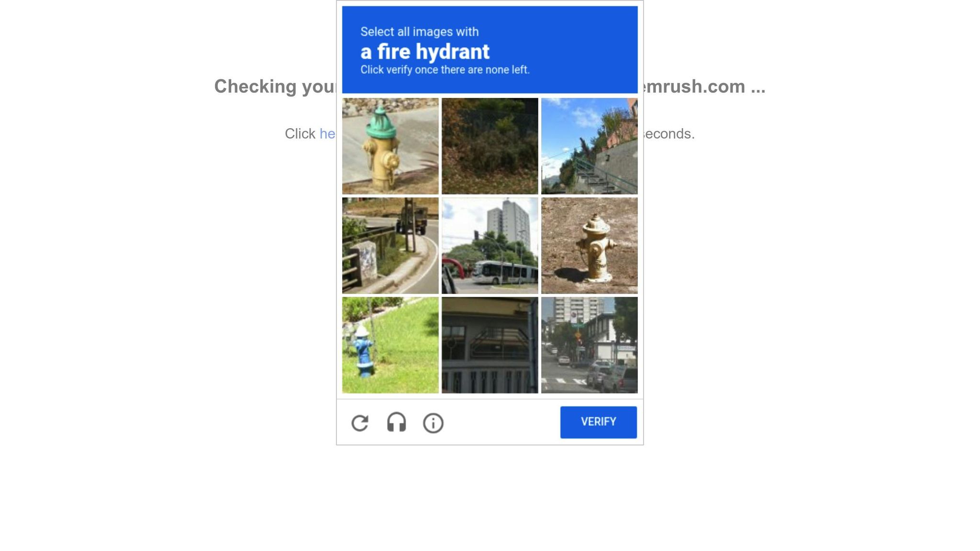Reload the challenge with the refresh icon
The width and height of the screenshot is (980, 551).
coord(360,423)
